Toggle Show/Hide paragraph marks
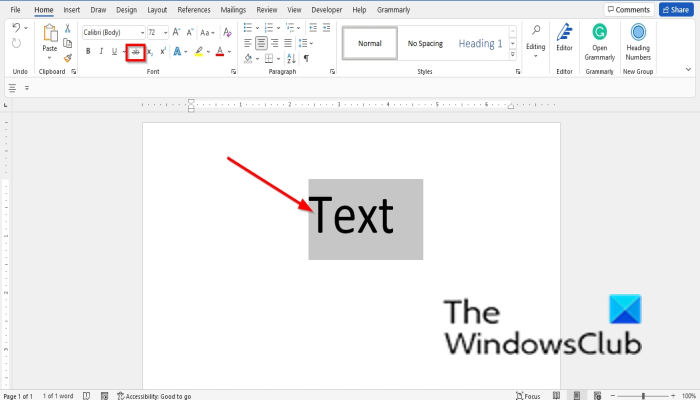 pyautogui.click(x=306, y=59)
